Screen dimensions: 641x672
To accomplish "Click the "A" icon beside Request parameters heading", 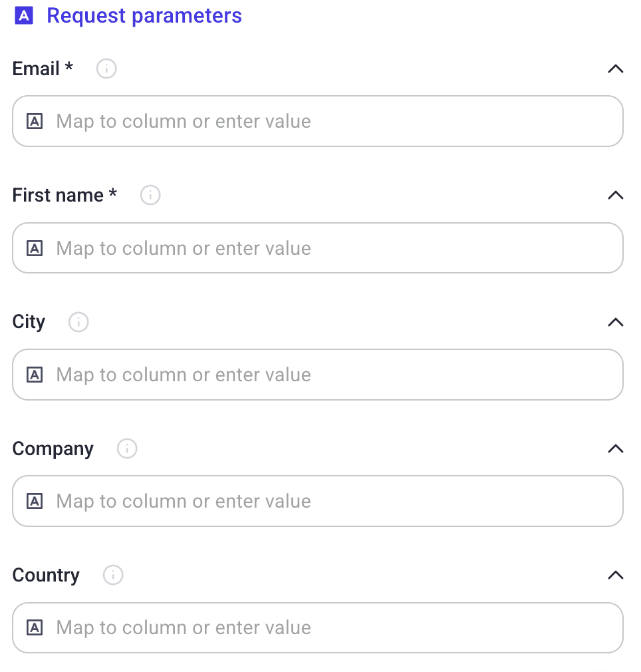I will 24,15.
